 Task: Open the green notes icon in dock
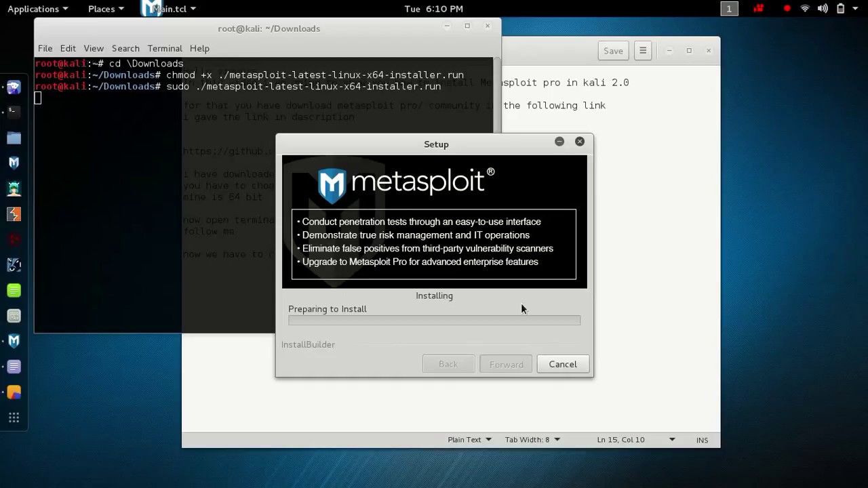[x=14, y=290]
